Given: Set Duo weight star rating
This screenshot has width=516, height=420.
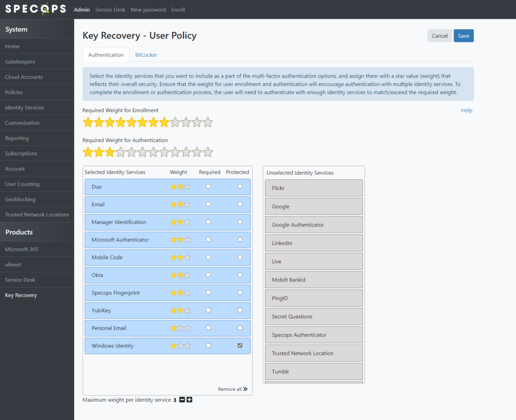Looking at the screenshot, I should 180,187.
